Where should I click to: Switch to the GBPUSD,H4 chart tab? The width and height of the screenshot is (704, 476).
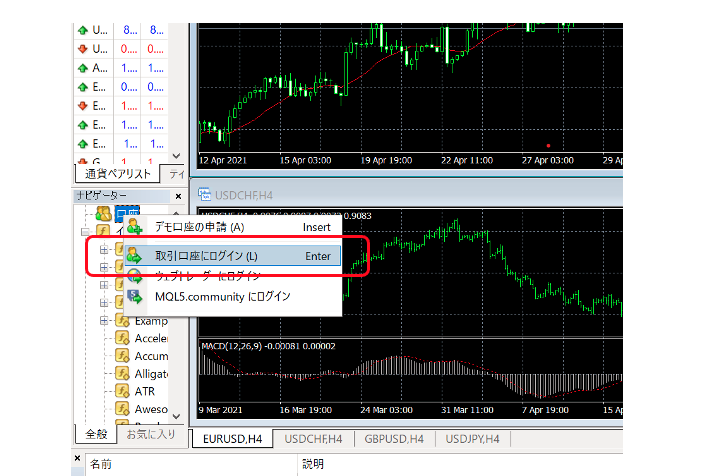(x=394, y=439)
